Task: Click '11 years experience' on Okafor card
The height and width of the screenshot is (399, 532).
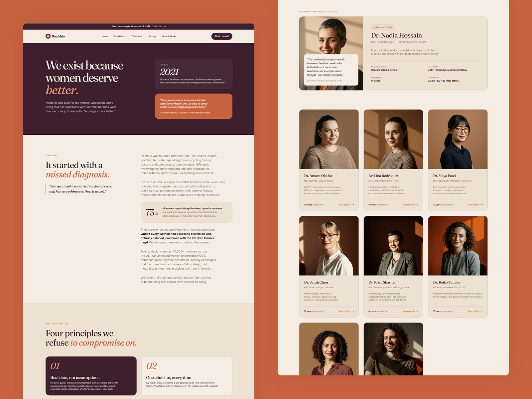Action: click(314, 205)
